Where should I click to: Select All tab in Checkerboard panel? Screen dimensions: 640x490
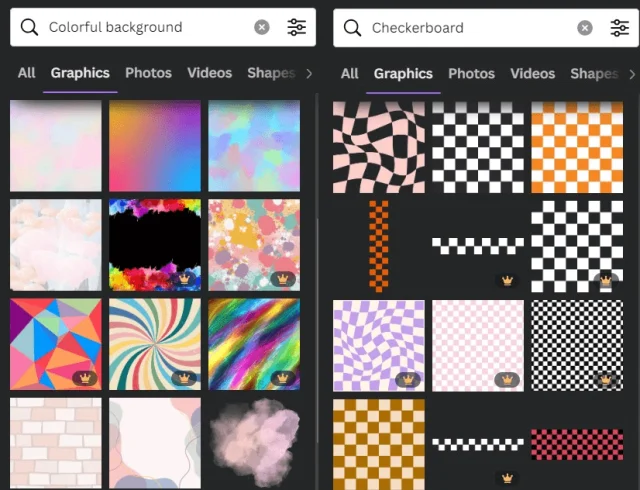pos(350,74)
